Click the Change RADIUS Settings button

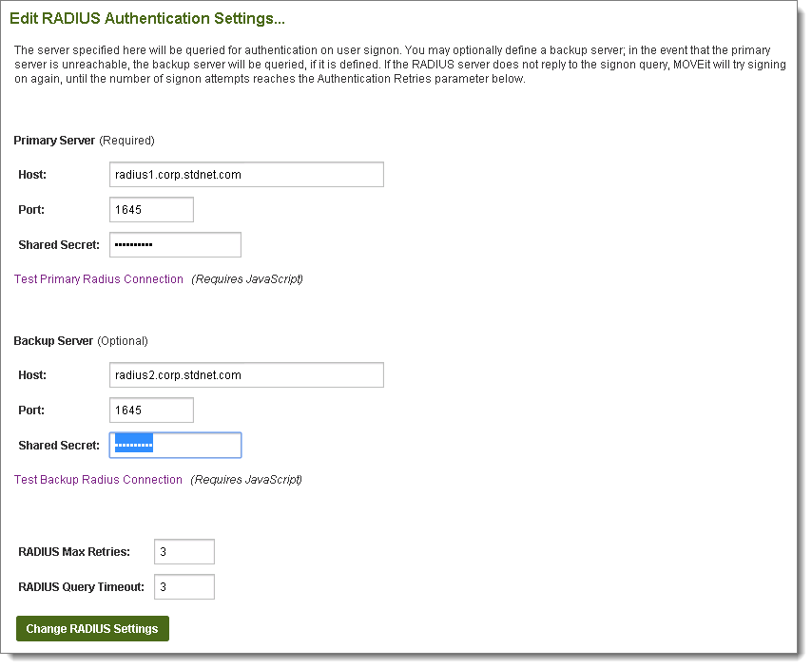[x=92, y=629]
